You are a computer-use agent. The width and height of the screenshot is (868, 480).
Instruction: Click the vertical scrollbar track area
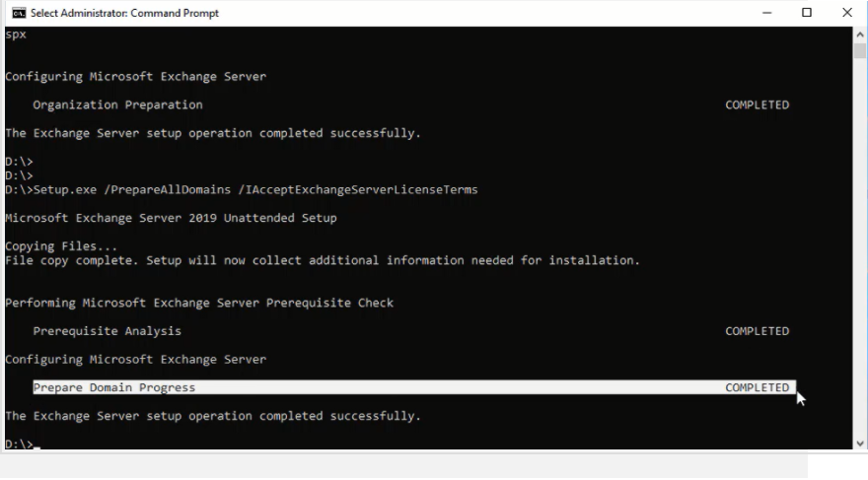tap(859, 246)
